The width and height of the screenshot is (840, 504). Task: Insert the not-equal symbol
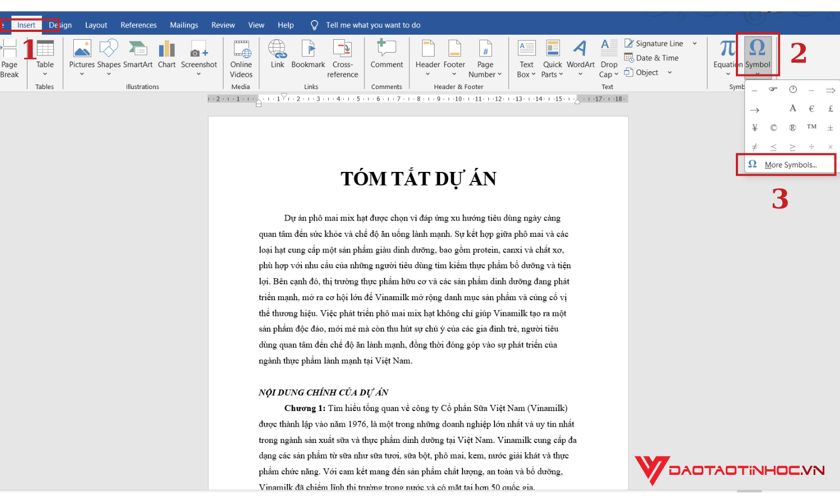754,147
